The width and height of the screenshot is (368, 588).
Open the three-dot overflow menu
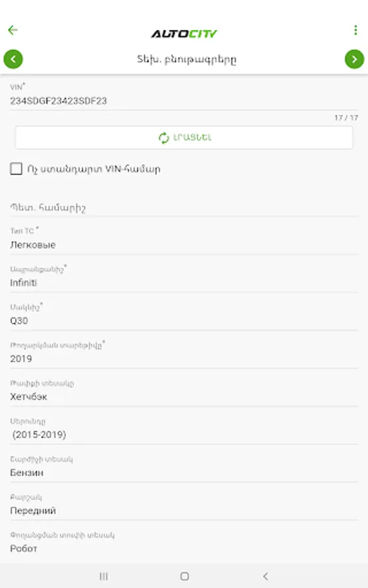(x=355, y=30)
